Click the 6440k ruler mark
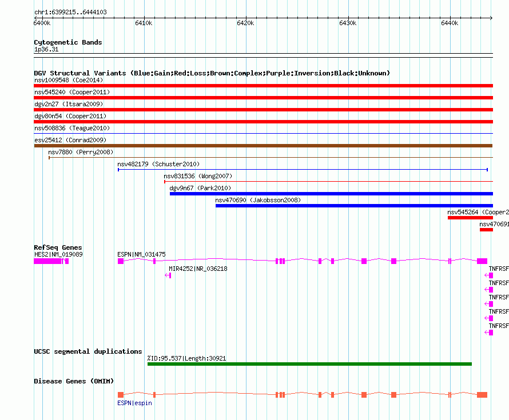The width and height of the screenshot is (509, 420). tap(450, 23)
